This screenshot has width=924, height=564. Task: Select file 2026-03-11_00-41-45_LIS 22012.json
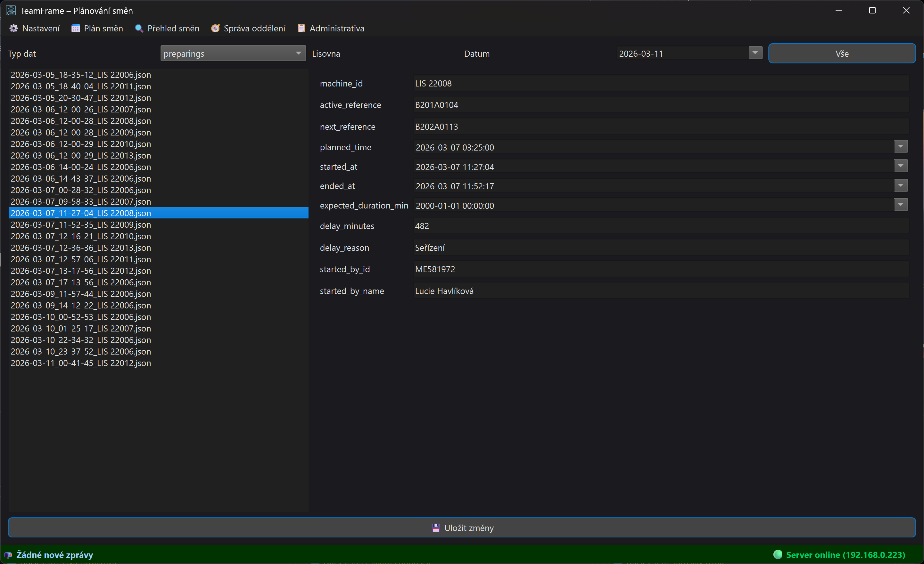[81, 363]
